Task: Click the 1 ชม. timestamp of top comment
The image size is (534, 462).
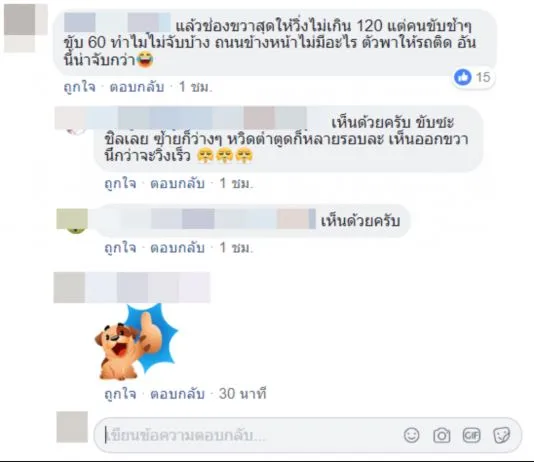Action: point(195,87)
